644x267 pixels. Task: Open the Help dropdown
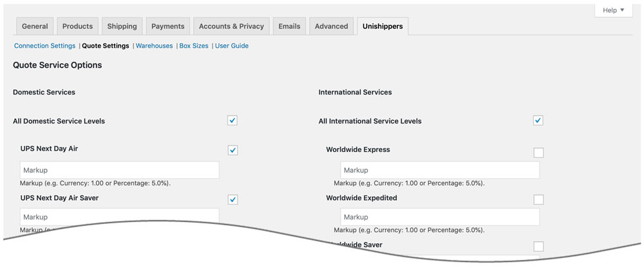[613, 10]
